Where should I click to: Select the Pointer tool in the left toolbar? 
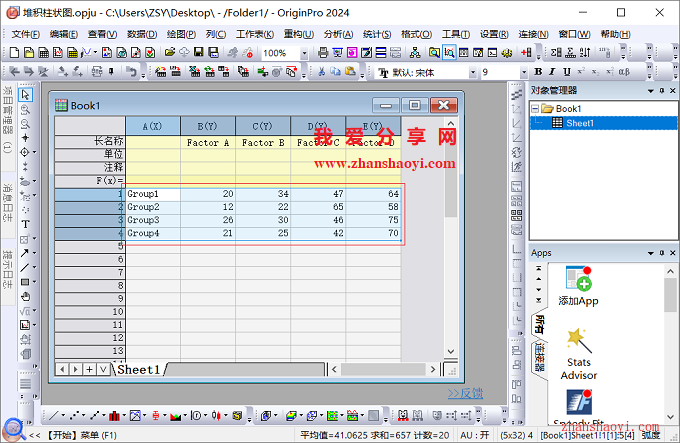(x=25, y=94)
